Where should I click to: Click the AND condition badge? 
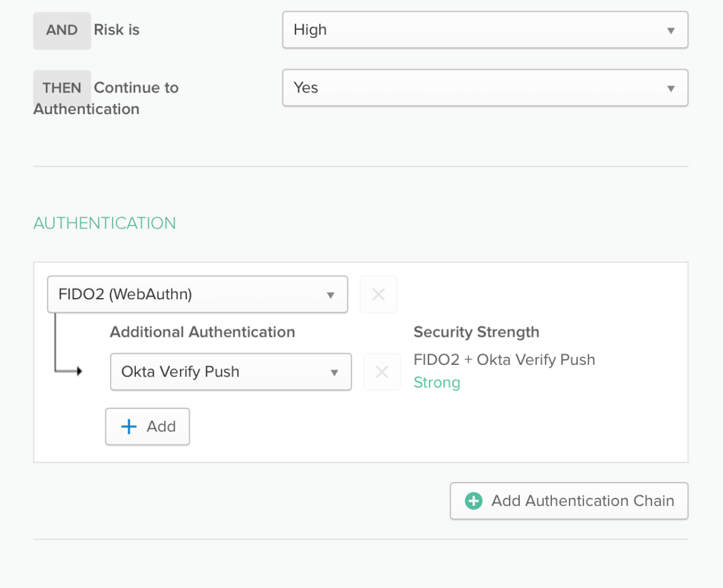[x=62, y=30]
